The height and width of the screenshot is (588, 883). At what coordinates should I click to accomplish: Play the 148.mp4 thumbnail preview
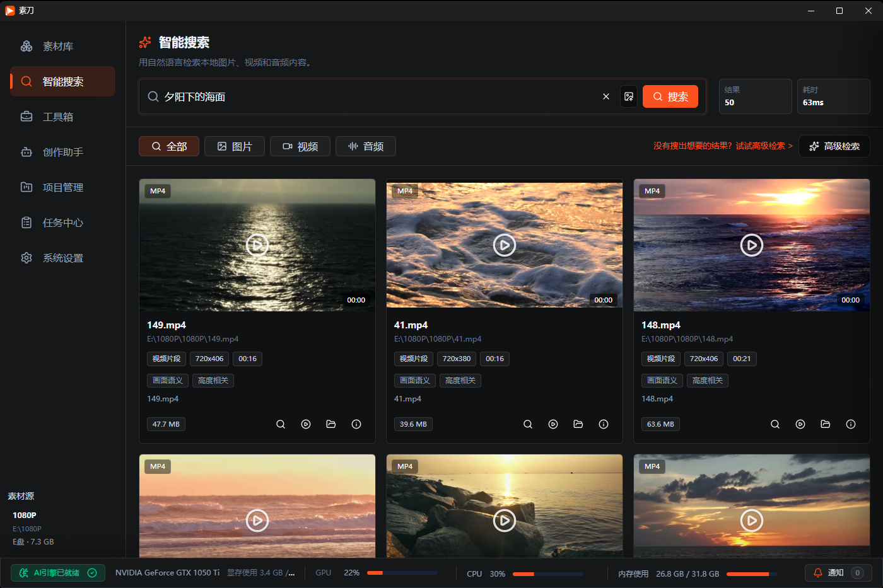pyautogui.click(x=752, y=245)
